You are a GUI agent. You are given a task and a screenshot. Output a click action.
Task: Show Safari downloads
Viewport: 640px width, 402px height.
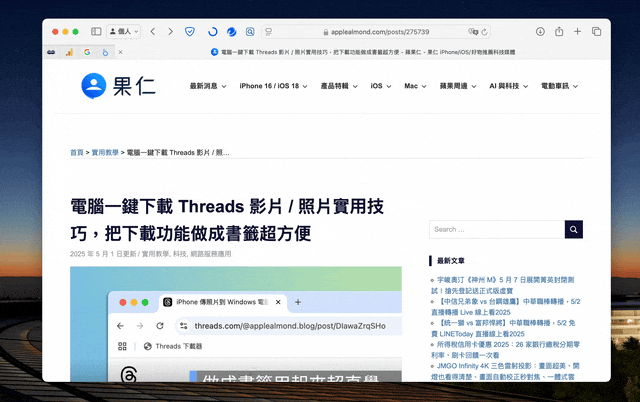(540, 31)
